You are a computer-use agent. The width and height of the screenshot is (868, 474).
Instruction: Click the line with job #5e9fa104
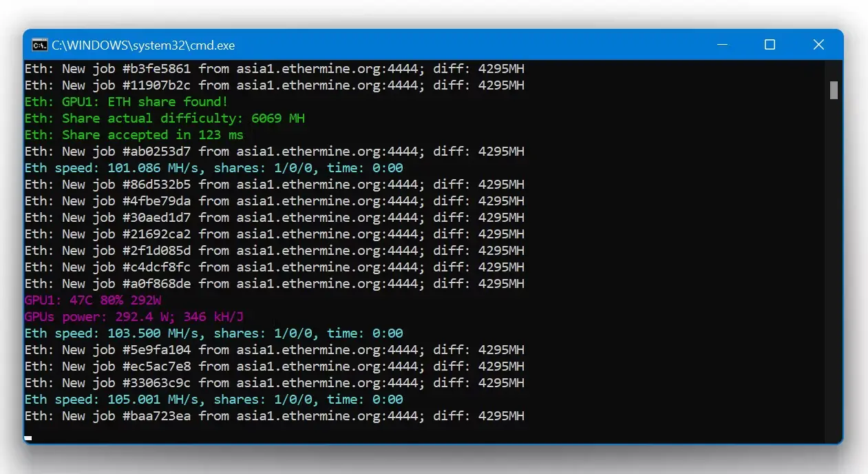(x=275, y=350)
